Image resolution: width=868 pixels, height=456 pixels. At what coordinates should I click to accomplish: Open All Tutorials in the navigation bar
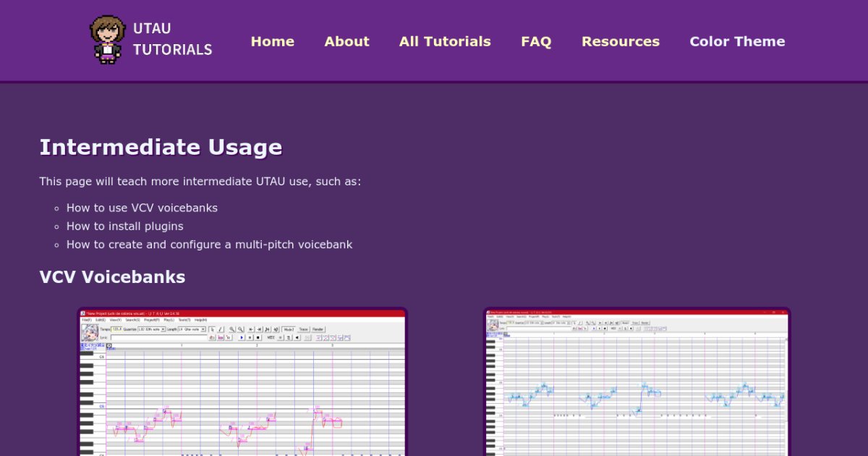(x=445, y=41)
